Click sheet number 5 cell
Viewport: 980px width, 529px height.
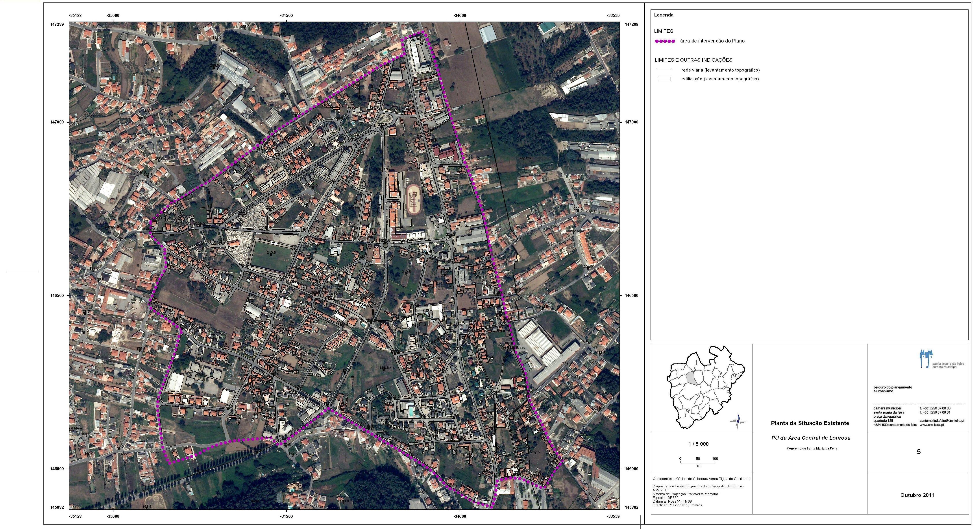(x=918, y=452)
